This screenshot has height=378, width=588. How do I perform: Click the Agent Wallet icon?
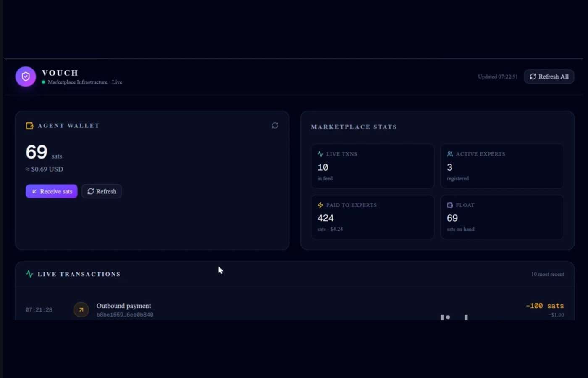(x=29, y=126)
